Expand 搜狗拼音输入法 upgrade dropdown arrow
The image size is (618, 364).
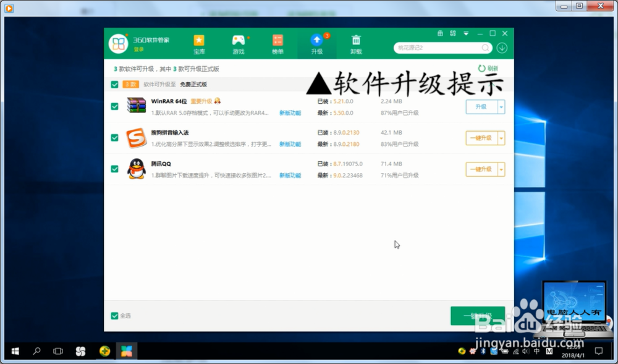501,138
